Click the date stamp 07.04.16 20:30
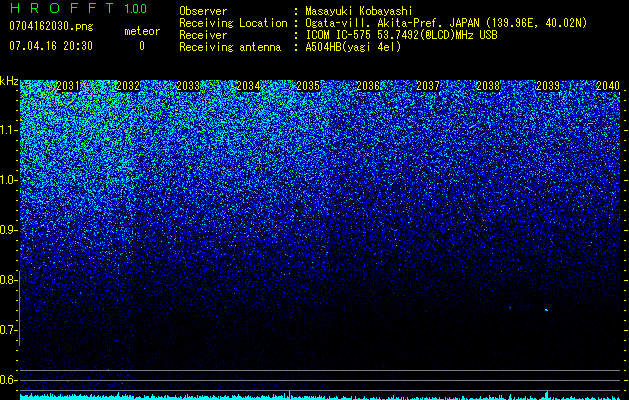This screenshot has width=629, height=400. click(x=51, y=46)
